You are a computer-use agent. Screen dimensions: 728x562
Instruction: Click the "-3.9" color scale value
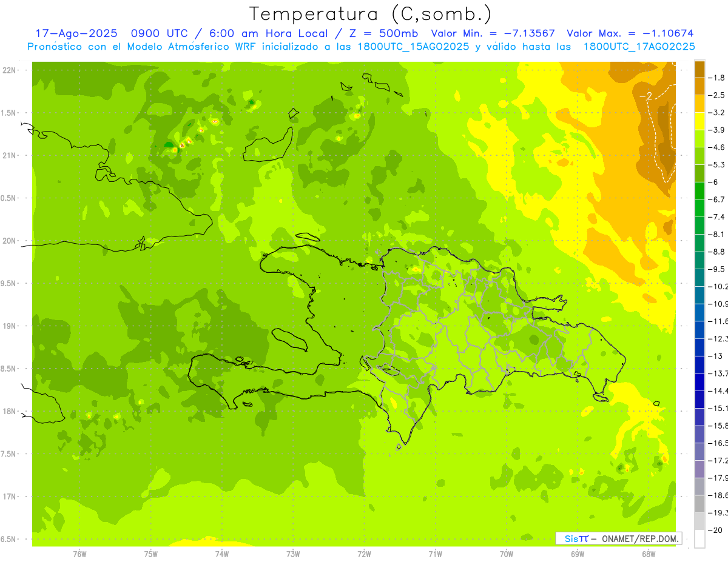coord(717,130)
